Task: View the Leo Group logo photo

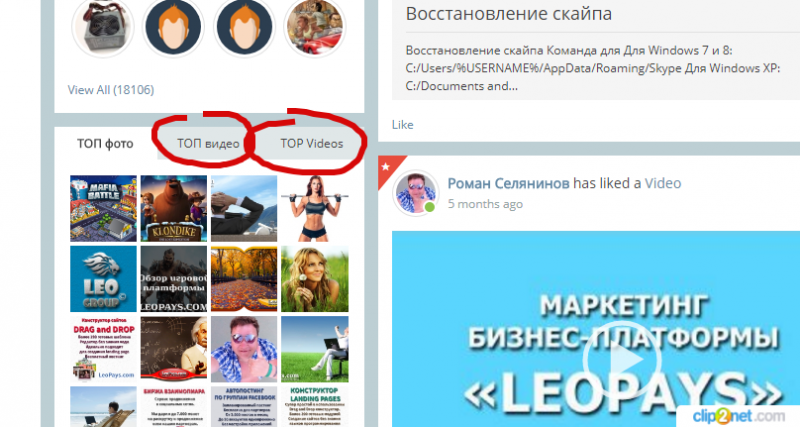Action: coord(104,279)
